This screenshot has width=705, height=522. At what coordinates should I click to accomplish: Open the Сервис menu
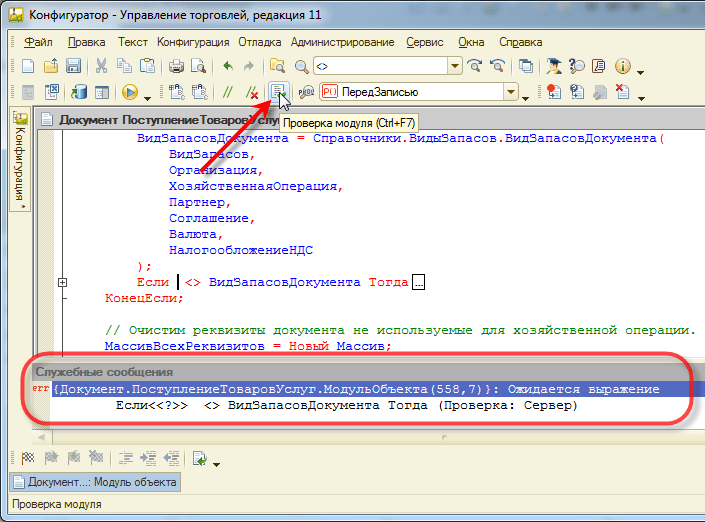point(424,42)
